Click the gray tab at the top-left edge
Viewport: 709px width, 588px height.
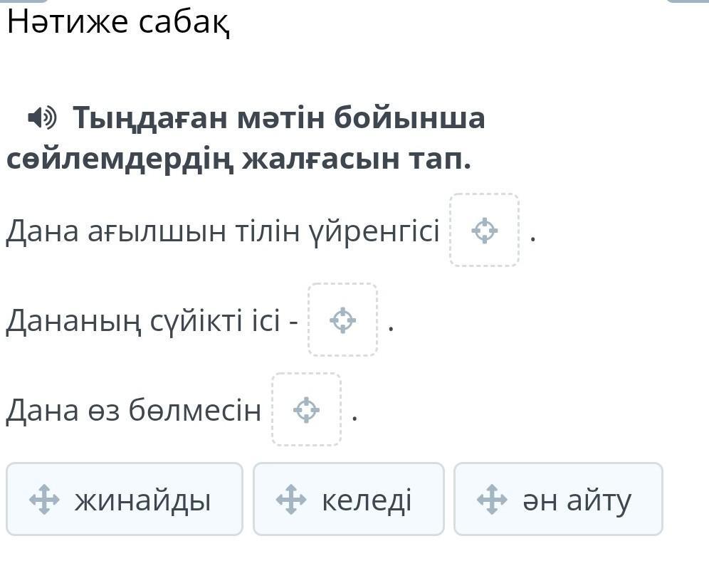[25, 1]
